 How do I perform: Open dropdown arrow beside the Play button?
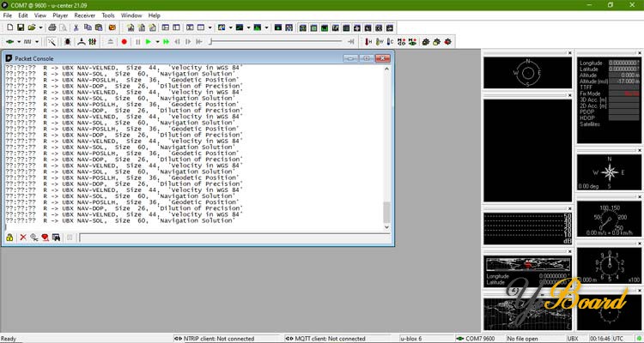(156, 41)
